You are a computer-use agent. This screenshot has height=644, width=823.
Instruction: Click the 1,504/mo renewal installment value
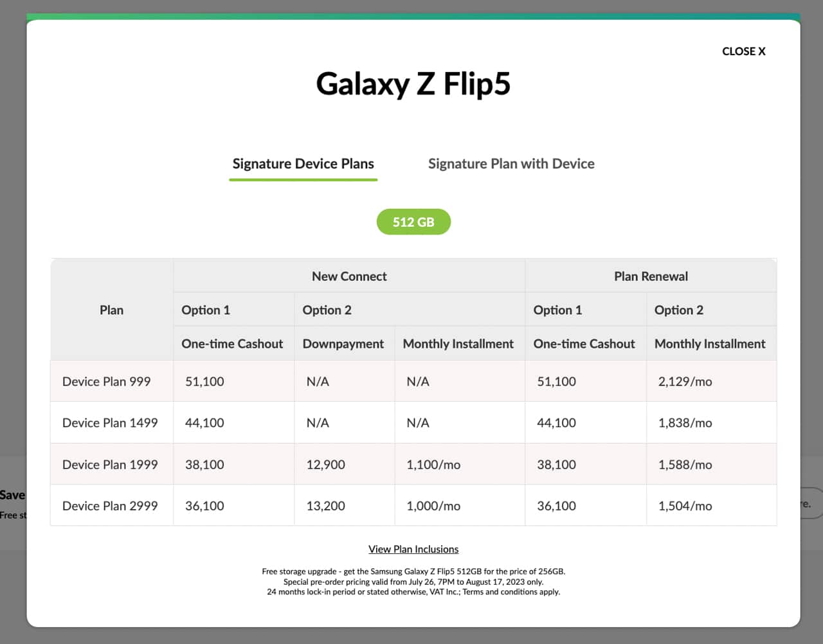coord(685,506)
